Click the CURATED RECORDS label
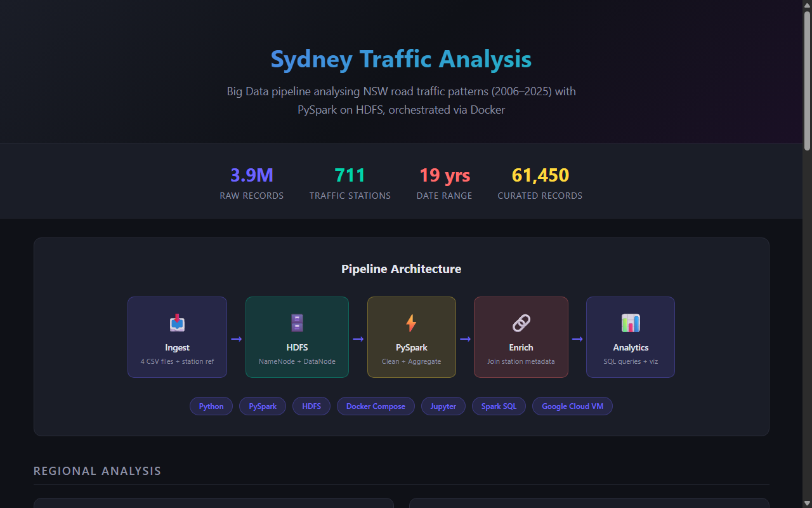 point(540,196)
